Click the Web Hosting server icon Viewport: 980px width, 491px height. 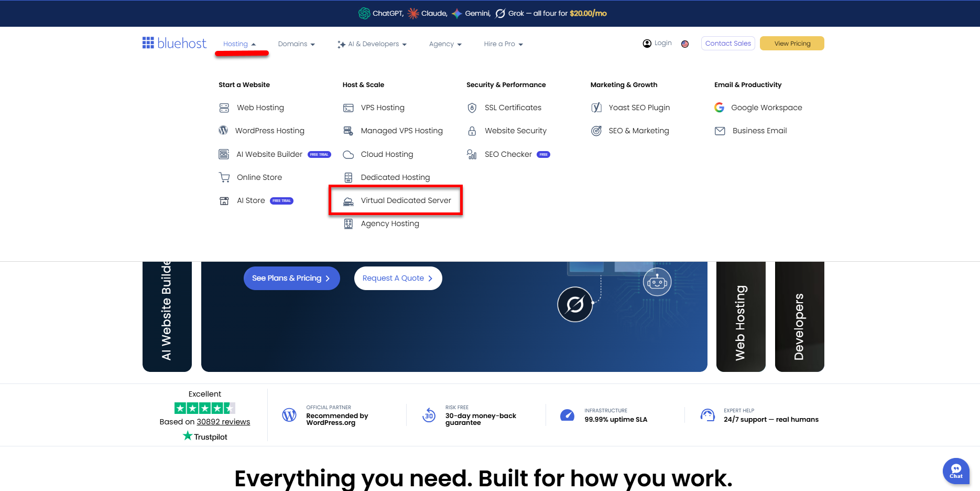(224, 108)
